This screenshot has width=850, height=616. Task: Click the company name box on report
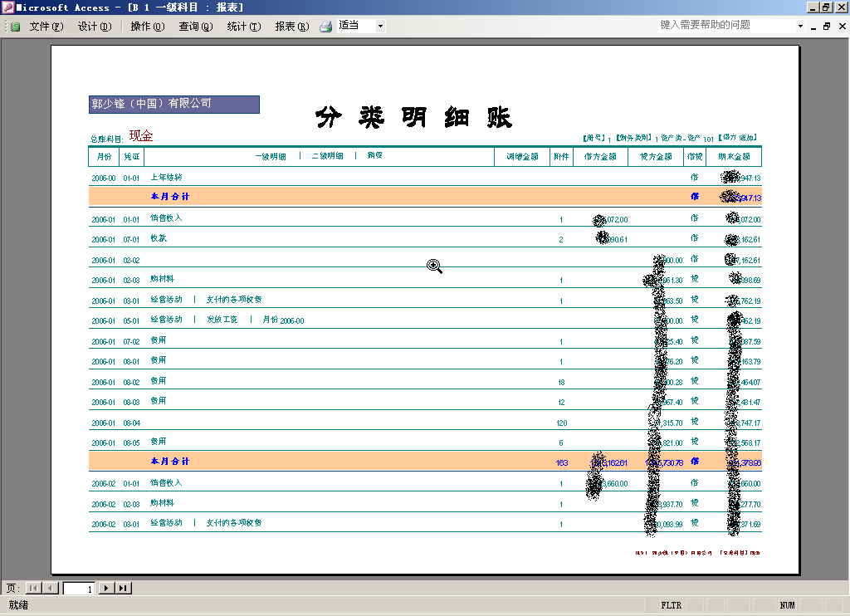174,104
